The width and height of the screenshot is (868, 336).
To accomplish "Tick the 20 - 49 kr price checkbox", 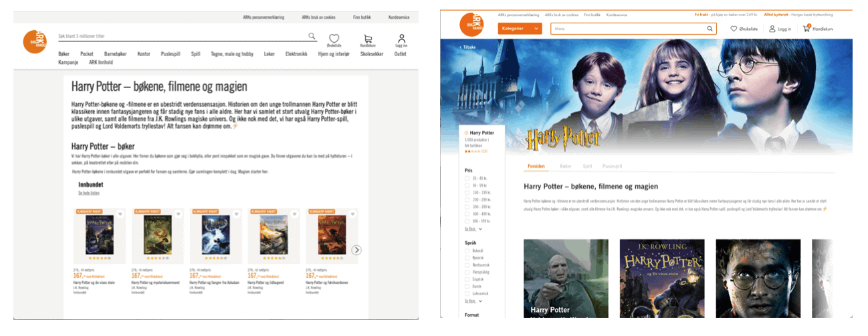I will 467,179.
